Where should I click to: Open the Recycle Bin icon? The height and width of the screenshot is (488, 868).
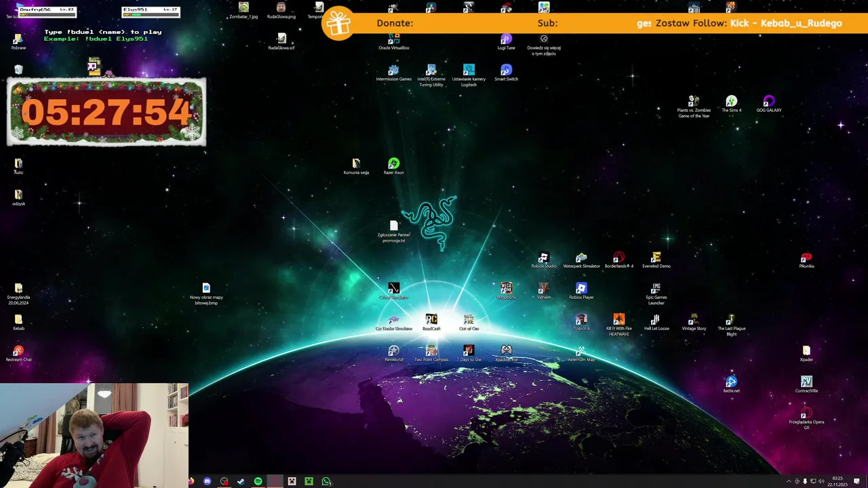[18, 70]
